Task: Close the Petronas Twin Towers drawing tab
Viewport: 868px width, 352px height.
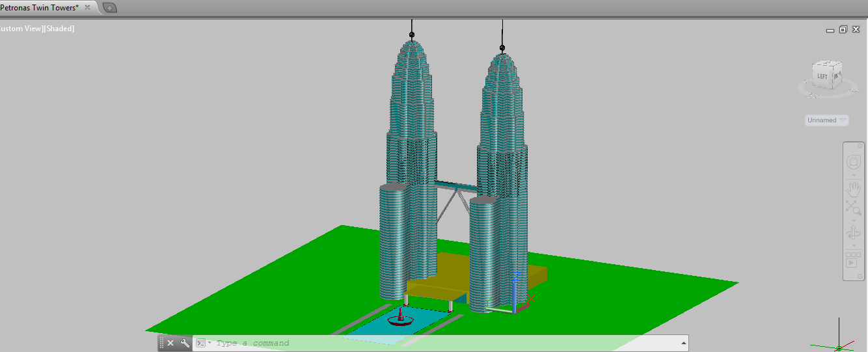Action: point(88,8)
